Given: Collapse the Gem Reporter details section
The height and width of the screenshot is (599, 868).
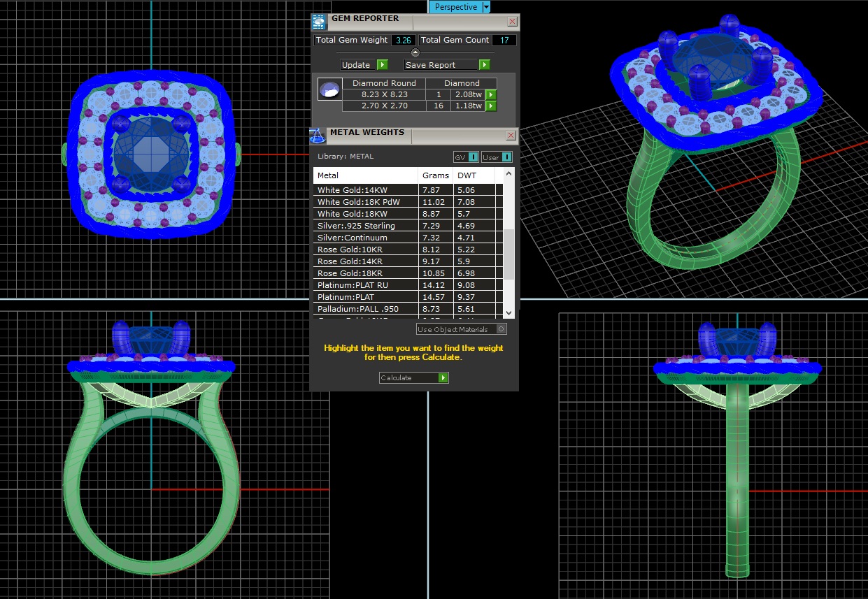Looking at the screenshot, I should pyautogui.click(x=415, y=52).
